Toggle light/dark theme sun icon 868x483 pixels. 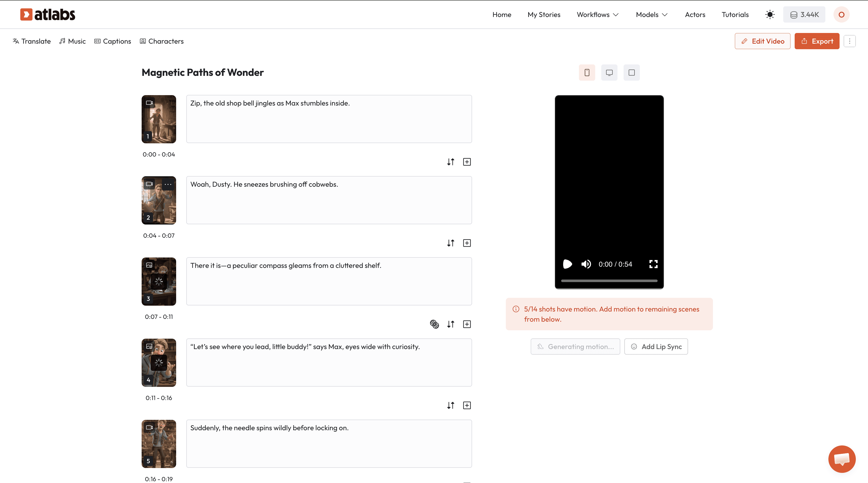(770, 14)
